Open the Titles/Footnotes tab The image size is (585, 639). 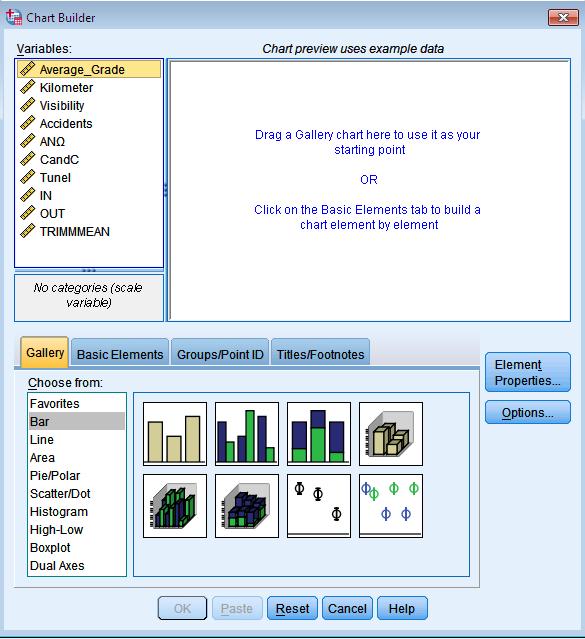[320, 354]
